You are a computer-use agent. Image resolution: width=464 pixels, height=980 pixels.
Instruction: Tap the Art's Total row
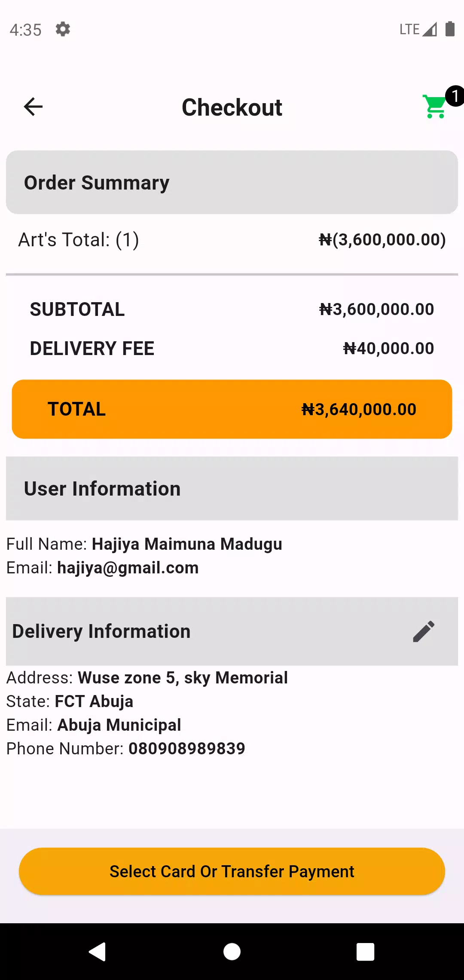coord(232,239)
